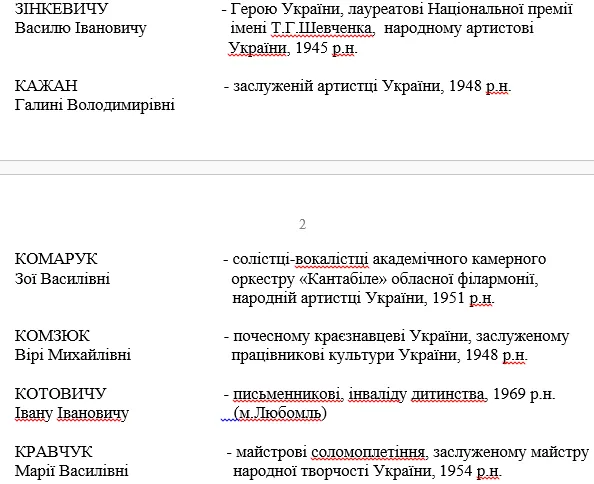The height and width of the screenshot is (484, 594).
Task: Click the surname КОТОВИЧУ
Action: [x=61, y=394]
